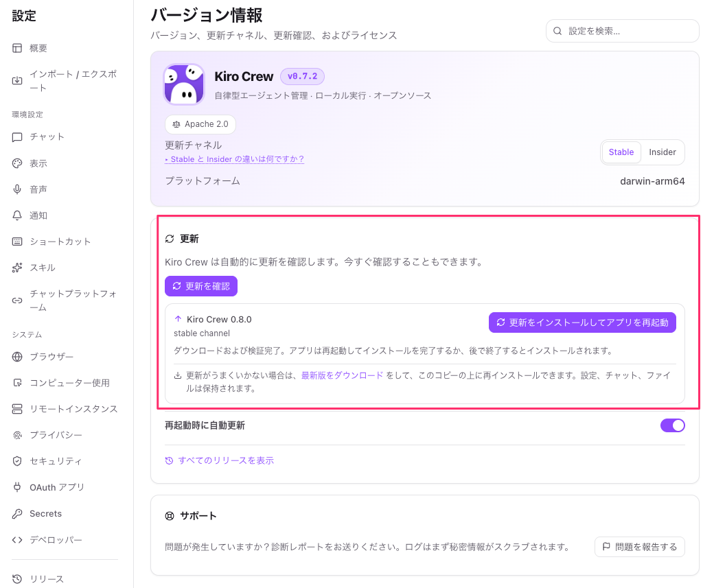Click the 問題を報告する button

coord(639,547)
